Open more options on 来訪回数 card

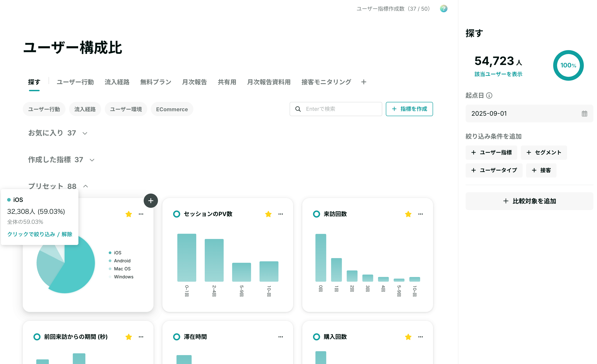(420, 214)
